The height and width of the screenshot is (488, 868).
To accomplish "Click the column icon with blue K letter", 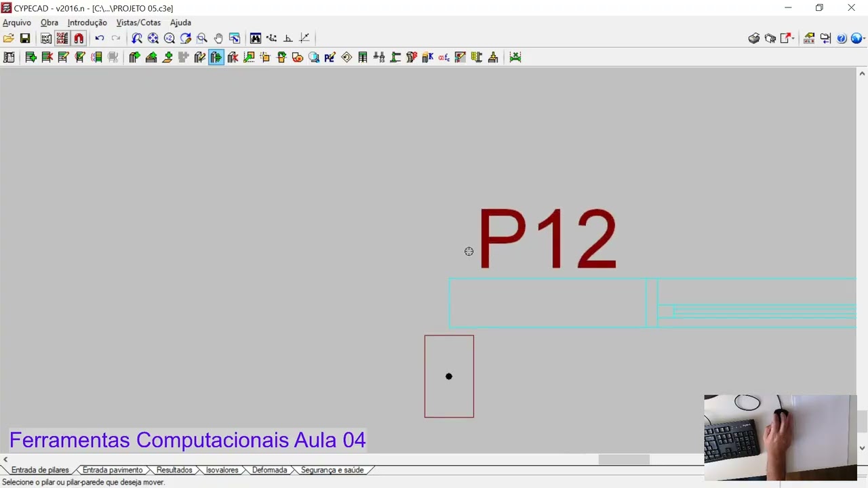I will coord(428,58).
